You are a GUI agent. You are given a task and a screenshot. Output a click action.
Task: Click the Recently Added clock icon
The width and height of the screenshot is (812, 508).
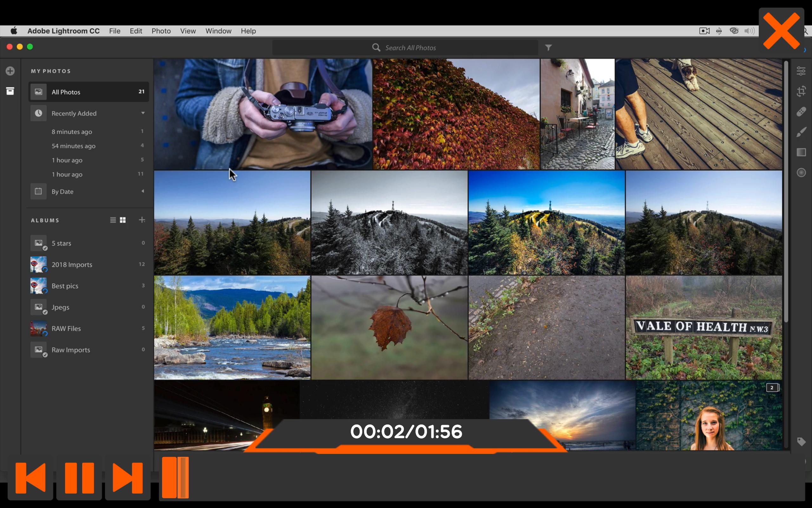tap(39, 113)
